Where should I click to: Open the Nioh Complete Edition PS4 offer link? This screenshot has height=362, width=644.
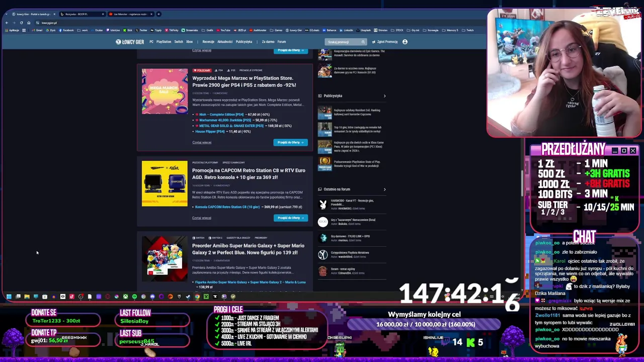click(221, 115)
